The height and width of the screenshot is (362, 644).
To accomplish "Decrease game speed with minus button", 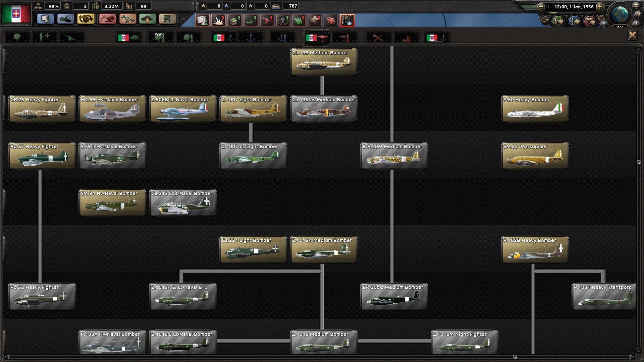I will click(541, 7).
